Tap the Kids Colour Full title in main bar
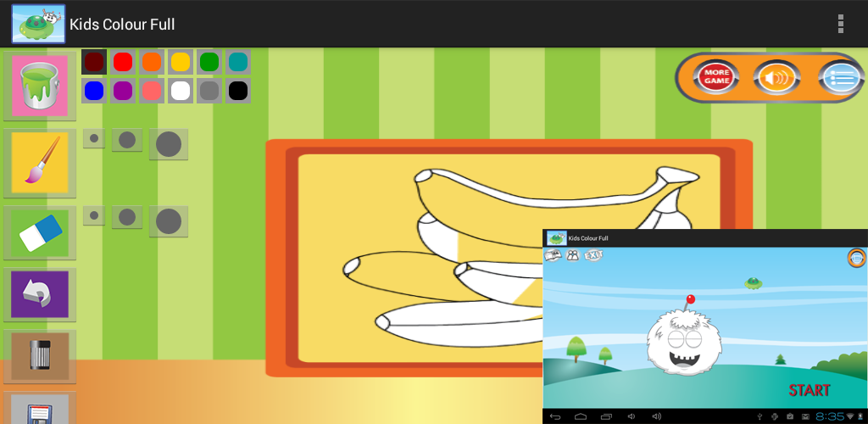The image size is (868, 424). pos(122,25)
